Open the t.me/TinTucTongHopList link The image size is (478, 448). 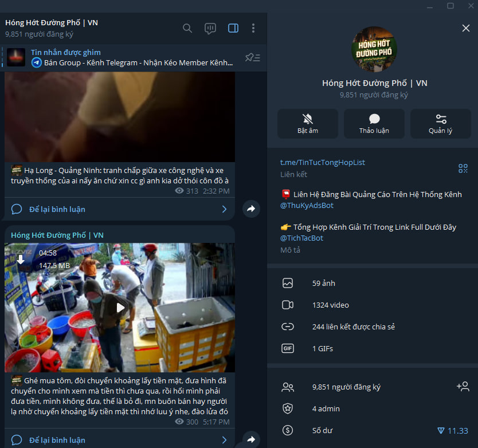(x=322, y=163)
